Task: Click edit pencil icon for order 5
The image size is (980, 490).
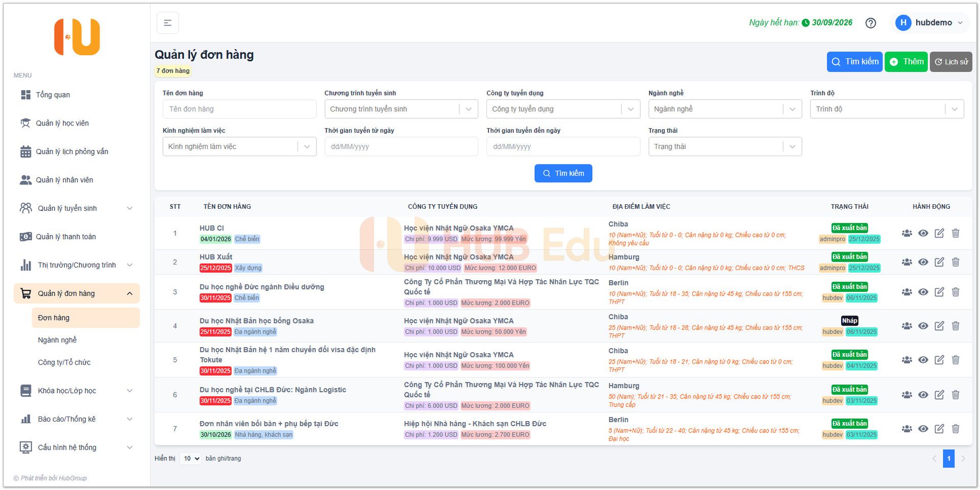Action: tap(939, 360)
